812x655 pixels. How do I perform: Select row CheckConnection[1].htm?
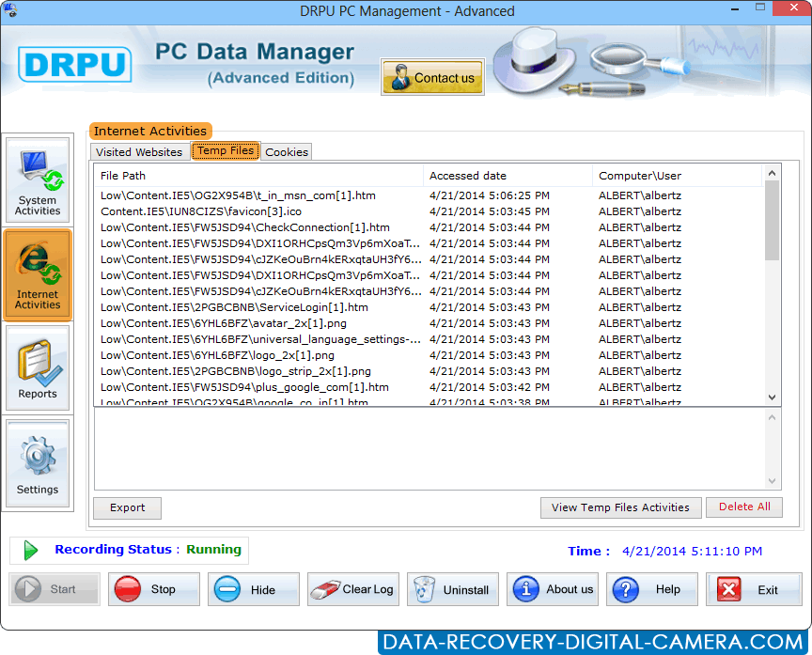pos(429,227)
